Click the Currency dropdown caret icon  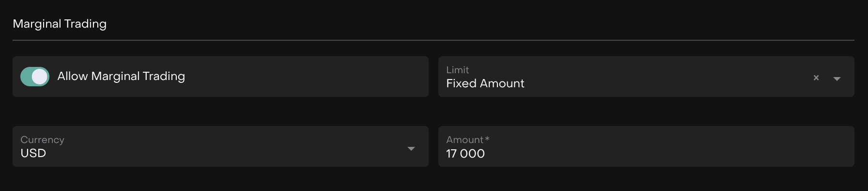(x=411, y=148)
